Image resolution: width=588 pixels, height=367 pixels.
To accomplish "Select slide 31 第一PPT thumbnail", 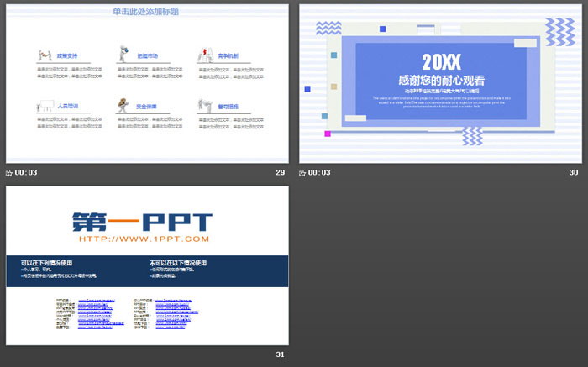I will (147, 265).
